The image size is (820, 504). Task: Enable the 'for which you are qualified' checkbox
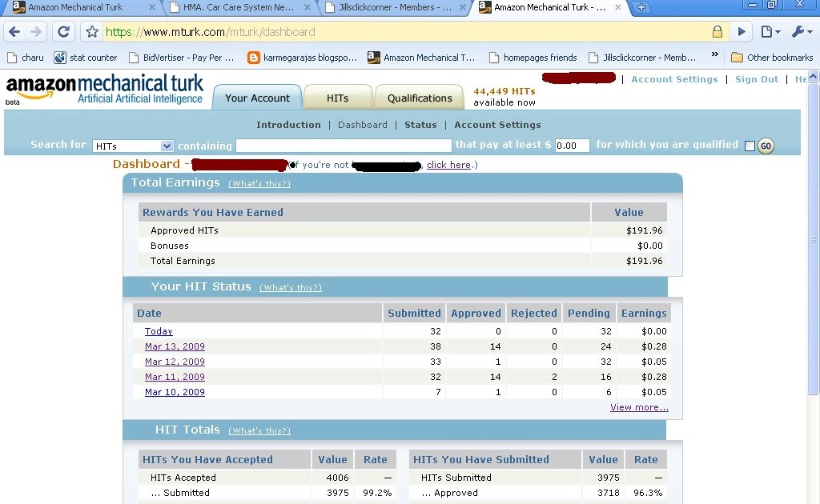point(750,145)
